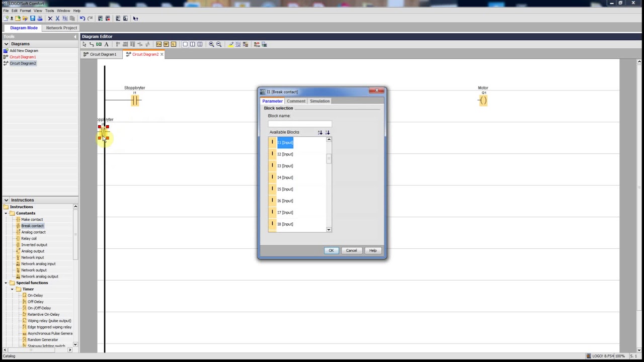Click the Block name input field
This screenshot has width=644, height=362.
(300, 124)
